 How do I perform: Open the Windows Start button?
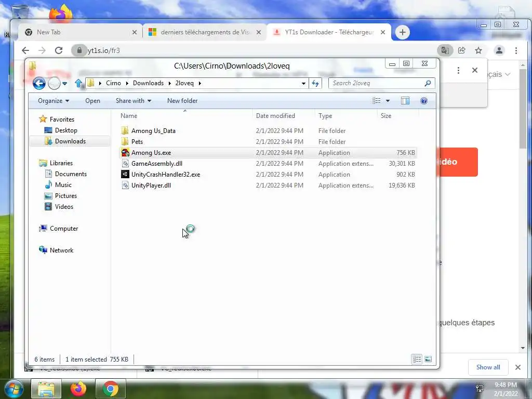14,389
